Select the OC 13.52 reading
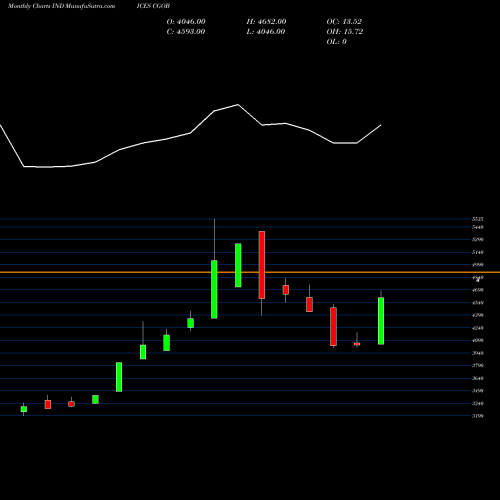Viewport: 500px width, 500px height. pyautogui.click(x=344, y=22)
